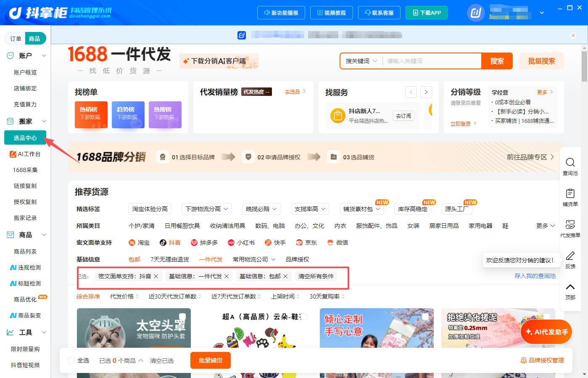
Task: Open AI 违规检测 in sidebar
Action: [x=25, y=267]
